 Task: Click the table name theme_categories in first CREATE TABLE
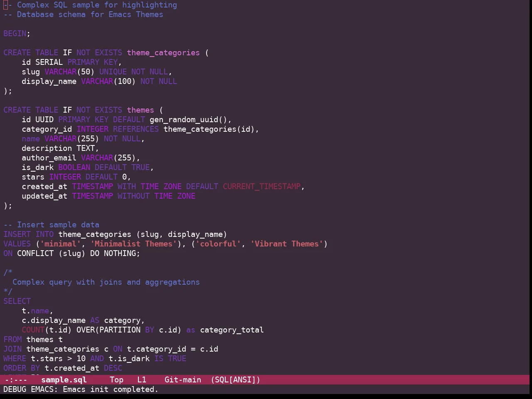[163, 52]
